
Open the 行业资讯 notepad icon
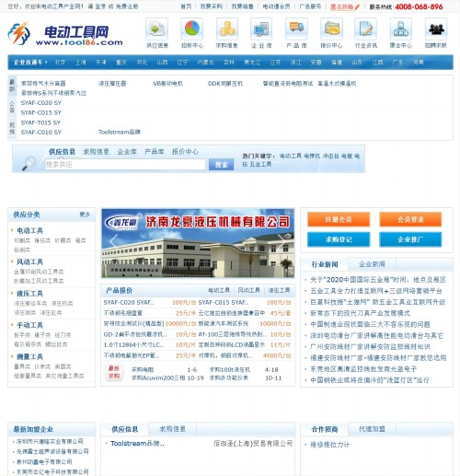coord(366,29)
